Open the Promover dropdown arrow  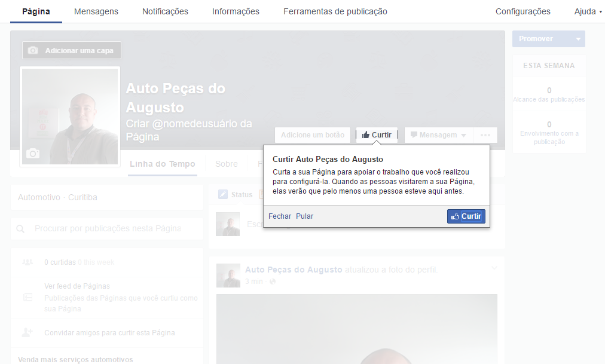point(578,39)
